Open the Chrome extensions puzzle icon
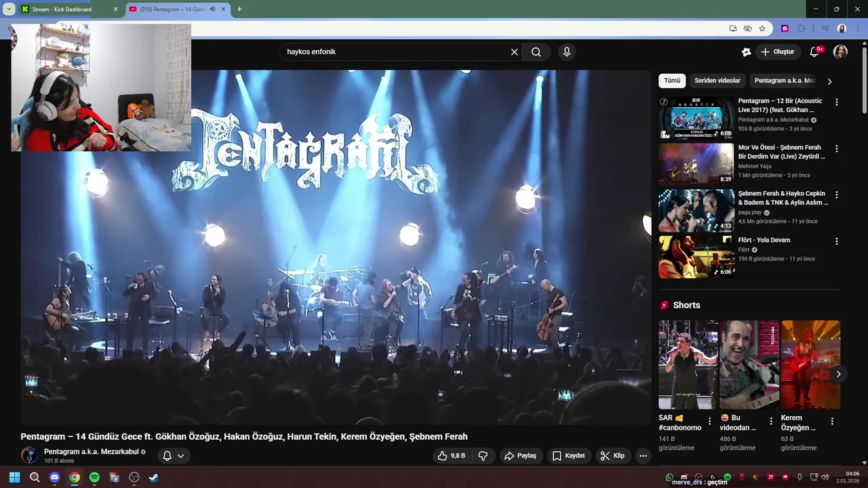The image size is (868, 488). [x=802, y=28]
